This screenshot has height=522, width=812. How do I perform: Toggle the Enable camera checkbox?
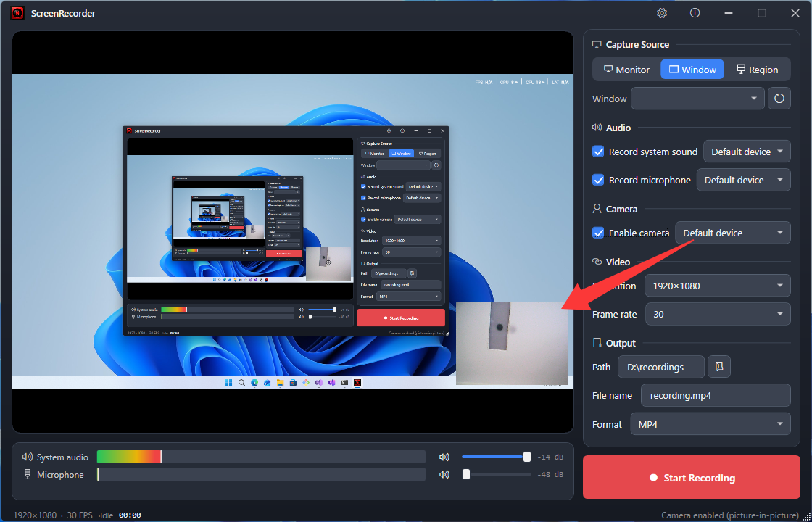click(598, 233)
